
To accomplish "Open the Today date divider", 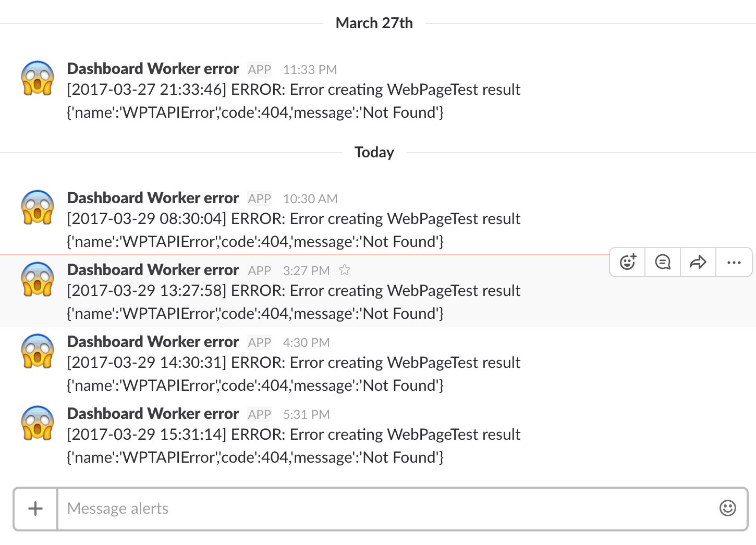I will tap(374, 153).
